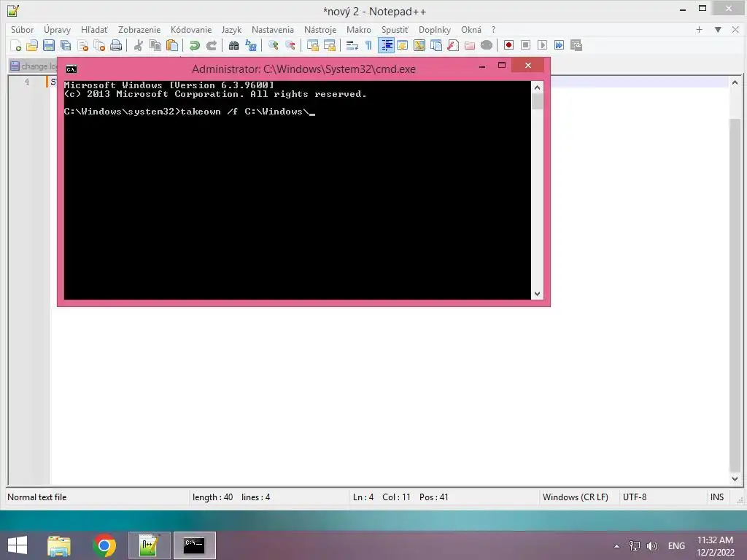Open the Spustiť menu
The height and width of the screenshot is (560, 747).
395,29
